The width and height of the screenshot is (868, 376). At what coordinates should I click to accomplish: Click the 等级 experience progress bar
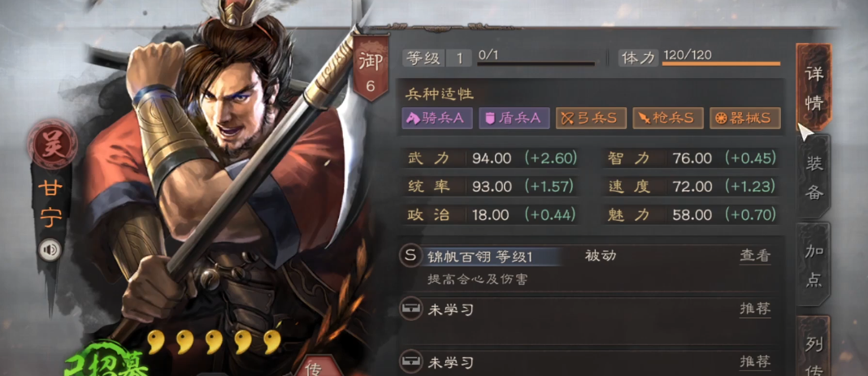536,63
